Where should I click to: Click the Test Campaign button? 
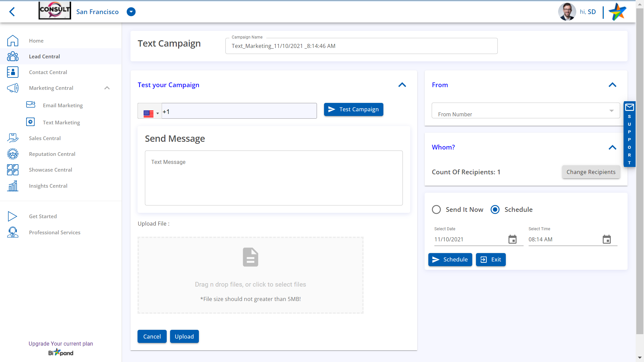point(353,109)
